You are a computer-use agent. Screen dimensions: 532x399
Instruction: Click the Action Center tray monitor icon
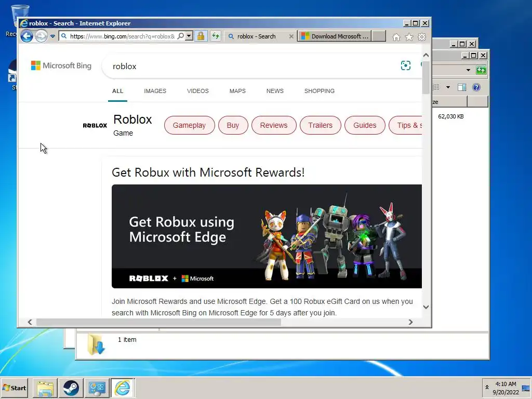pyautogui.click(x=526, y=389)
